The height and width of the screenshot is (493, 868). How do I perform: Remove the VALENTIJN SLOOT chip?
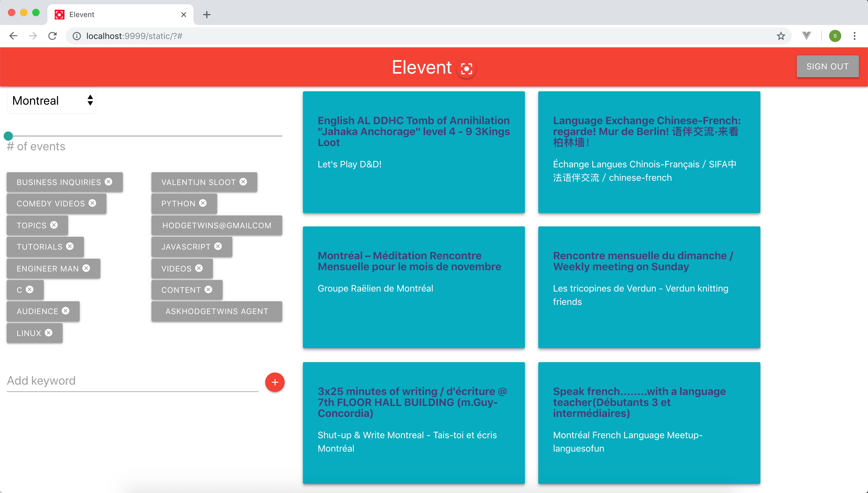tap(243, 182)
